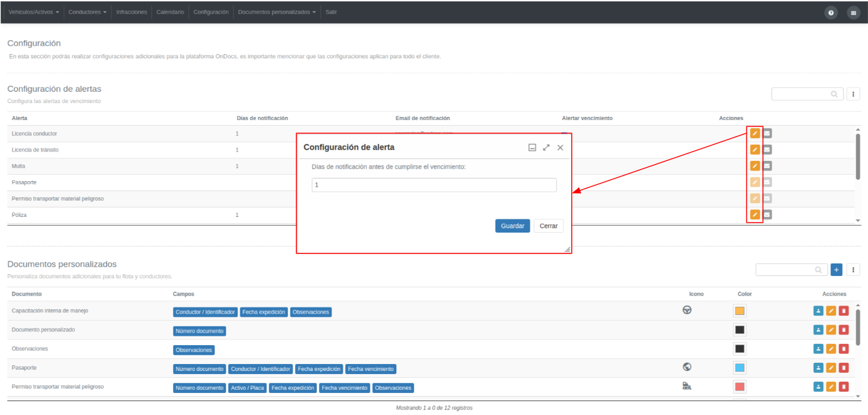Open the red Permiso transportar color swatch
Image resolution: width=868 pixels, height=415 pixels.
click(x=740, y=387)
